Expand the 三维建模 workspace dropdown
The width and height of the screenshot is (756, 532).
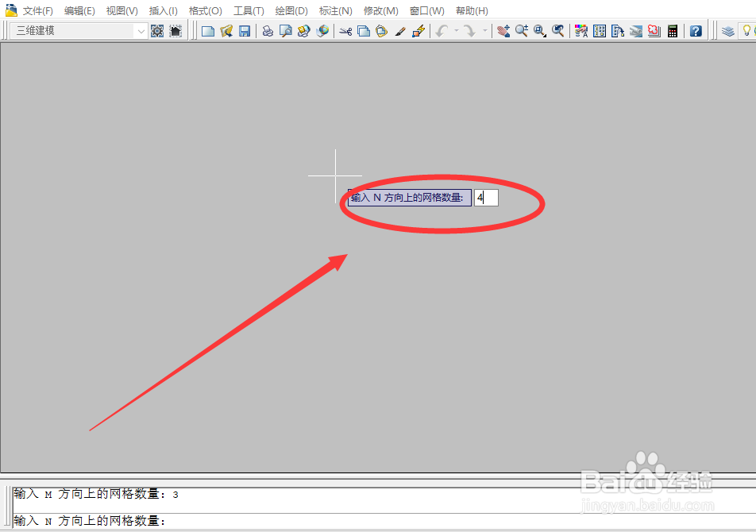141,31
